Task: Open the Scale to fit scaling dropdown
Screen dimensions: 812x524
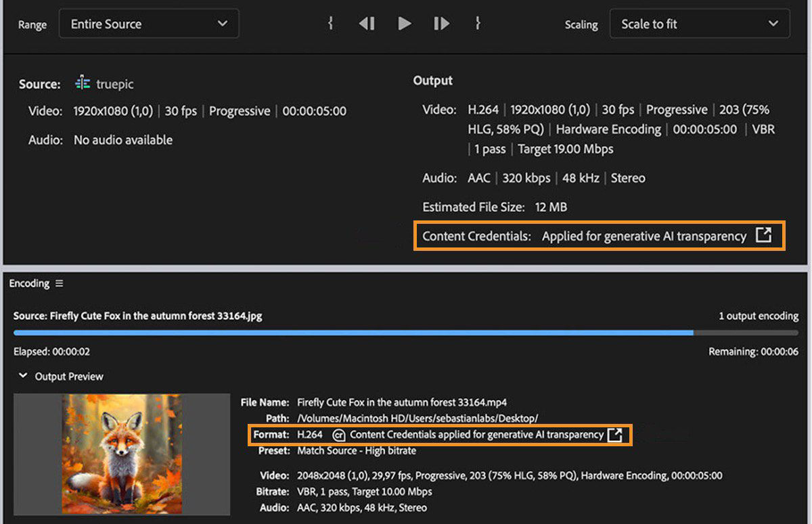Action: [x=699, y=23]
